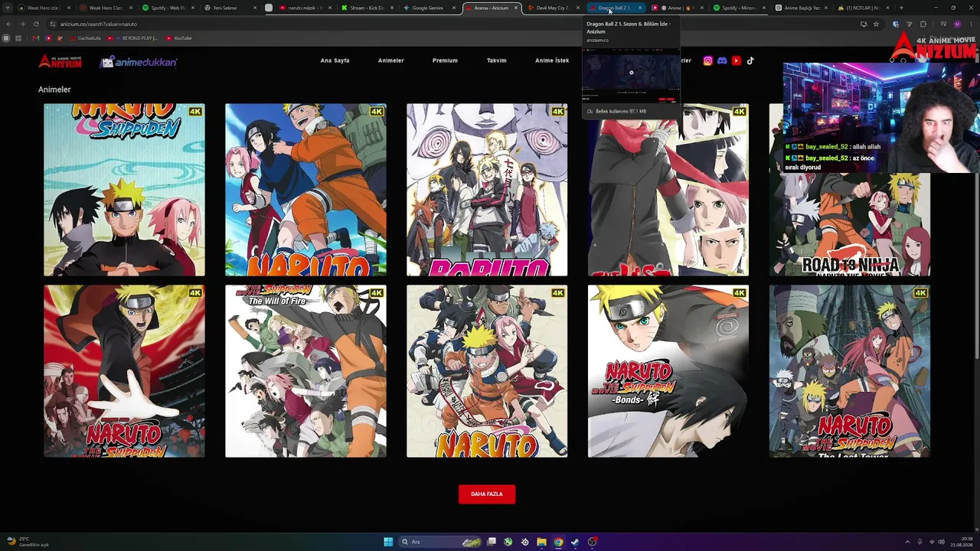Open the original Naruto anime poster
The height and width of the screenshot is (551, 980).
pos(305,190)
